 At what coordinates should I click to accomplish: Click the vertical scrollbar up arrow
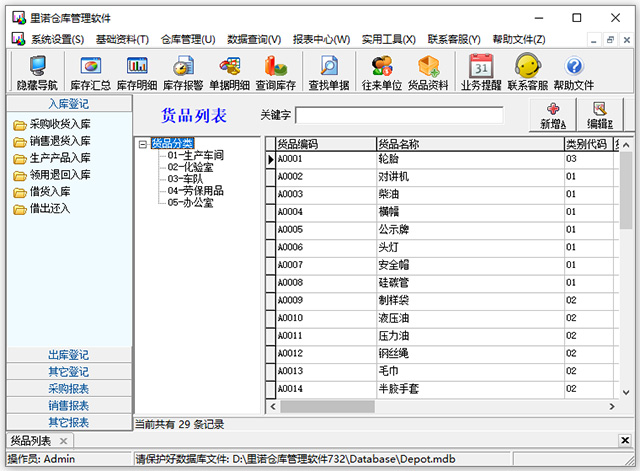tap(626, 145)
